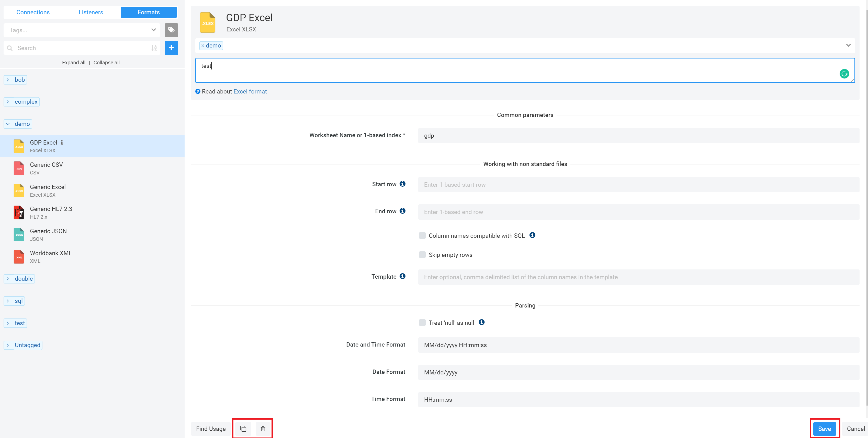The height and width of the screenshot is (438, 868).
Task: Save the format changes
Action: pos(825,429)
